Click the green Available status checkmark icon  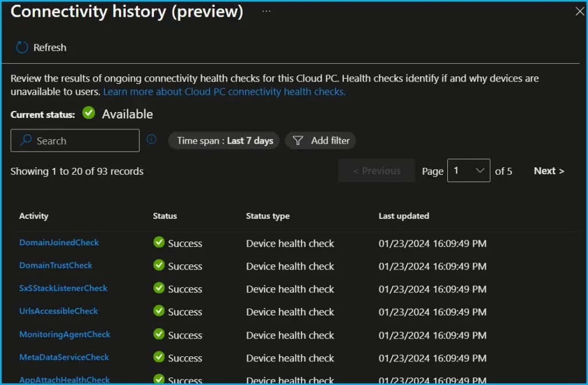[88, 113]
